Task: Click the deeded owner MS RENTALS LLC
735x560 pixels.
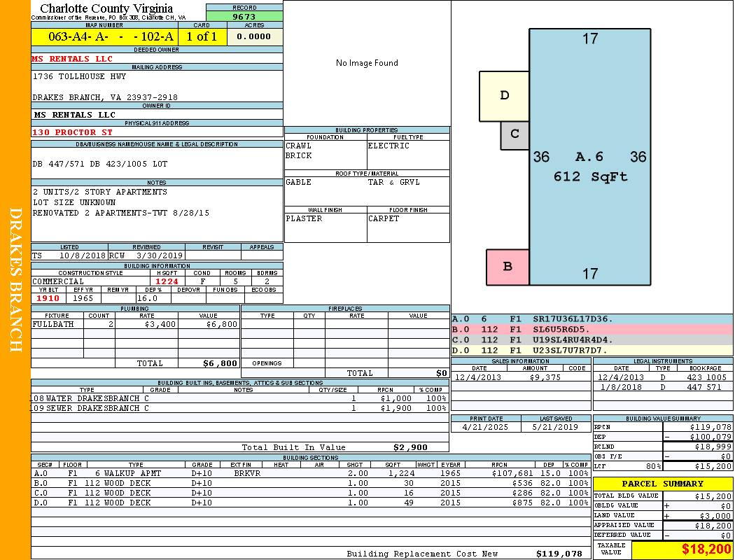Action: point(73,59)
